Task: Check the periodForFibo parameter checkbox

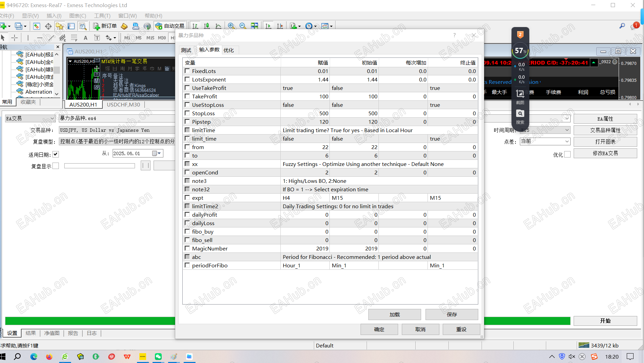Action: 187,265
